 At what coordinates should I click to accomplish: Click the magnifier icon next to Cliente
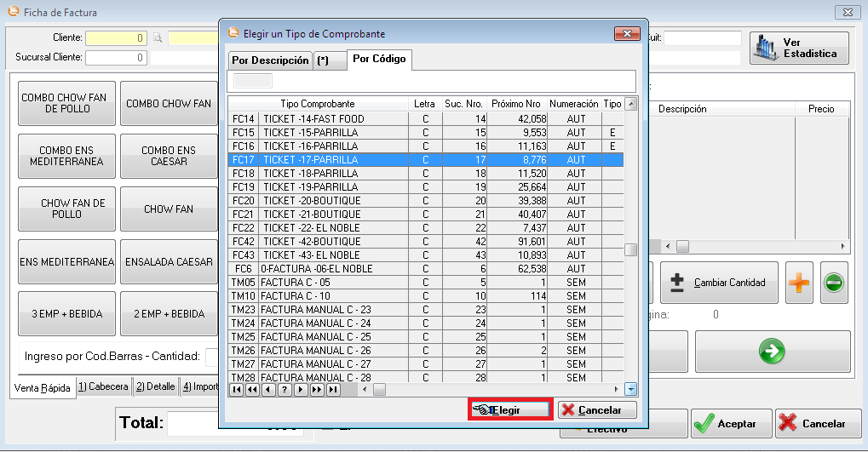tap(158, 38)
